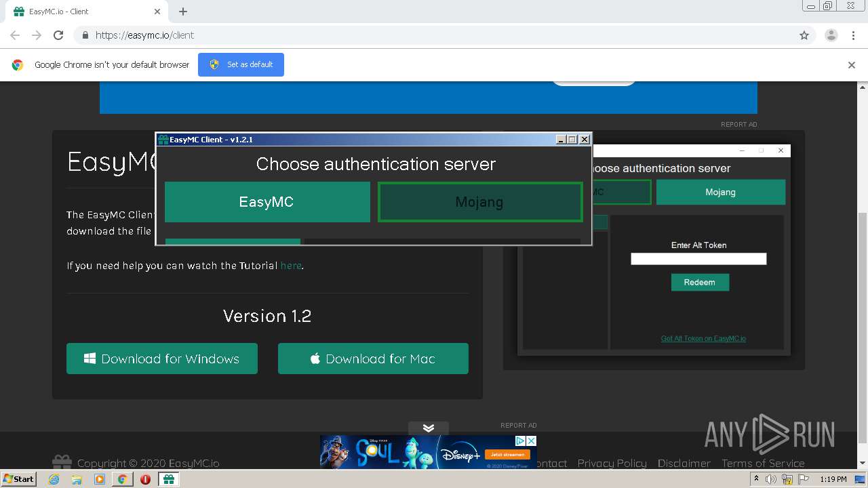The width and height of the screenshot is (868, 488).
Task: Open Chrome three-dot menu
Action: tap(854, 35)
